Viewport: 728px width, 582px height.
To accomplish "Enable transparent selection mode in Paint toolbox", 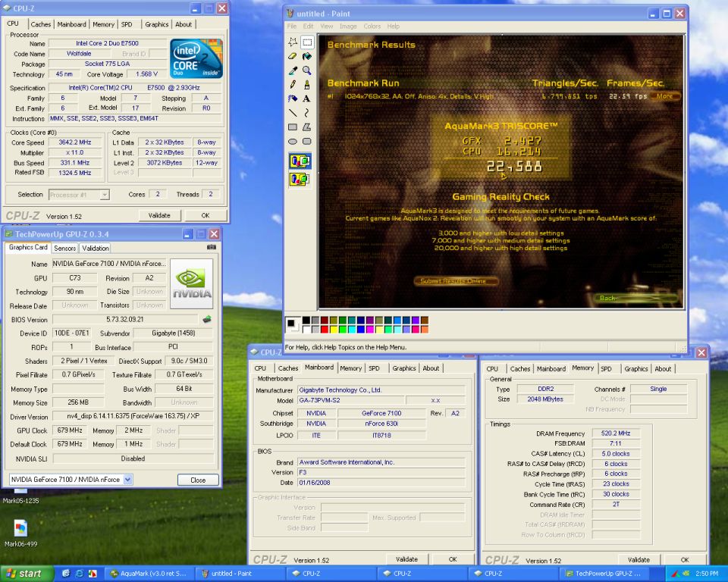I will (x=300, y=179).
